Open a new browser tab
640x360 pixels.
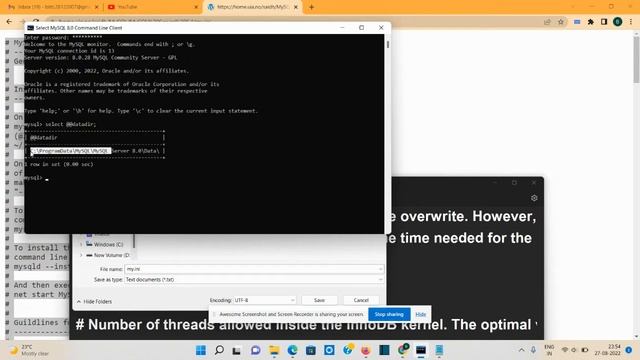tap(311, 7)
